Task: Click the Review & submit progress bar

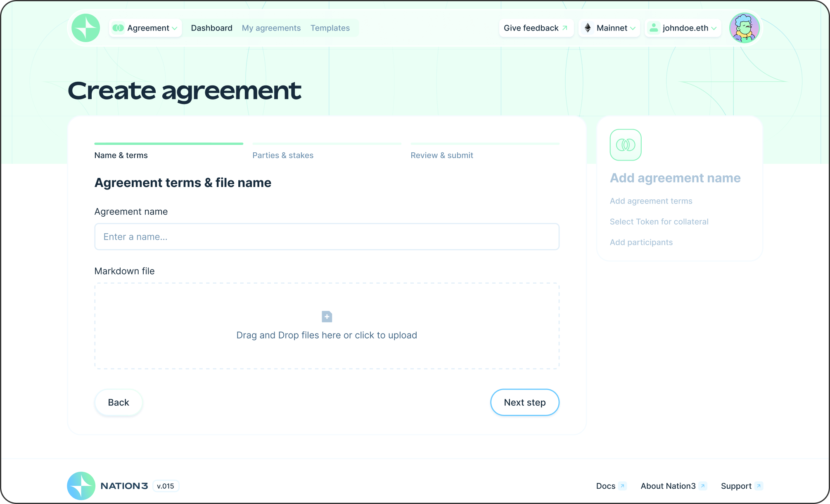Action: click(485, 144)
